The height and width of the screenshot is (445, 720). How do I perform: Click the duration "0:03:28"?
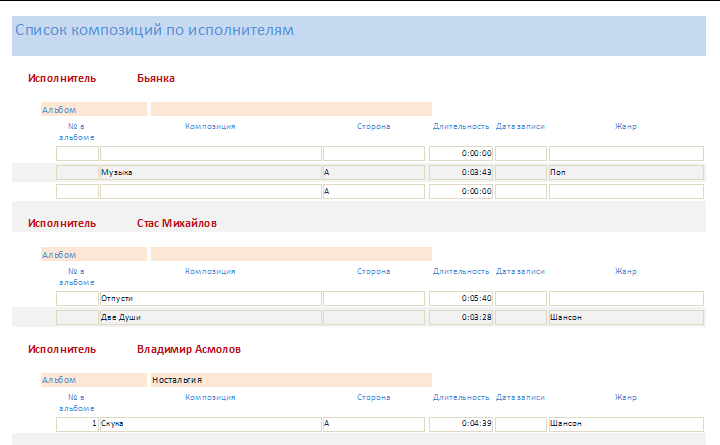(461, 317)
